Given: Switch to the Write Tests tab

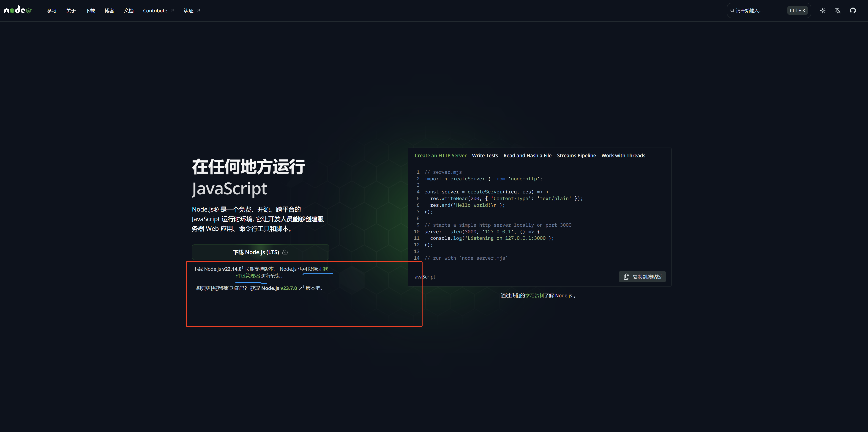Looking at the screenshot, I should (485, 155).
